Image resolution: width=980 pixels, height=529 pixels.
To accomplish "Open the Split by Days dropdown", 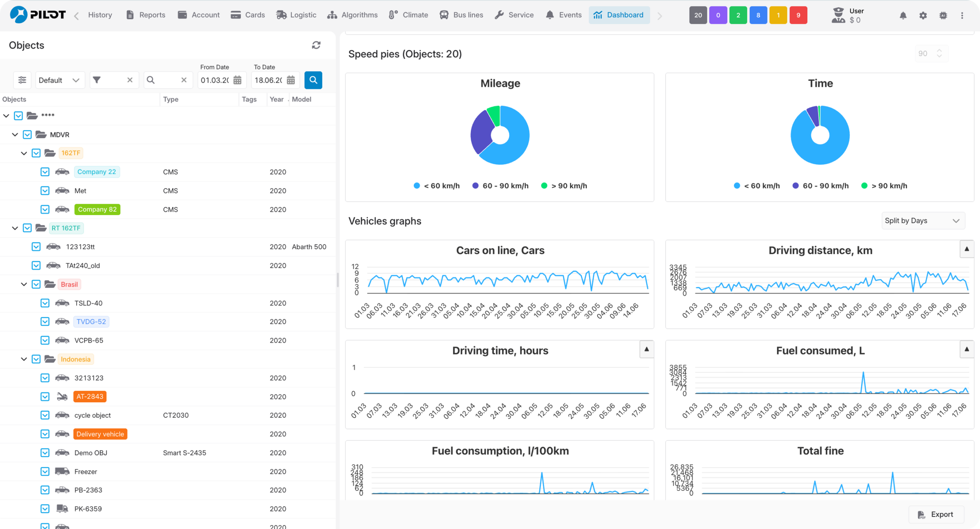I will coord(923,221).
